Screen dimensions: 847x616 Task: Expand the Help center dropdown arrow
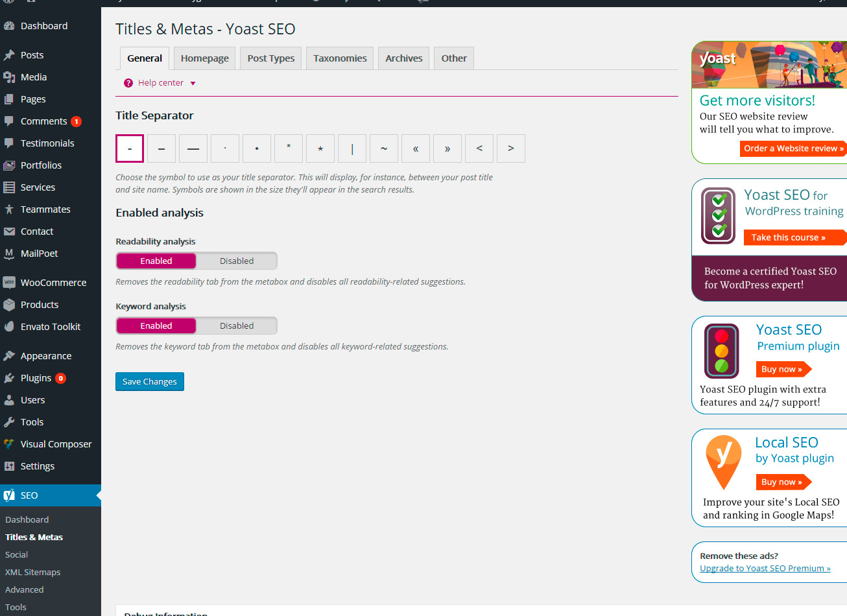point(193,84)
